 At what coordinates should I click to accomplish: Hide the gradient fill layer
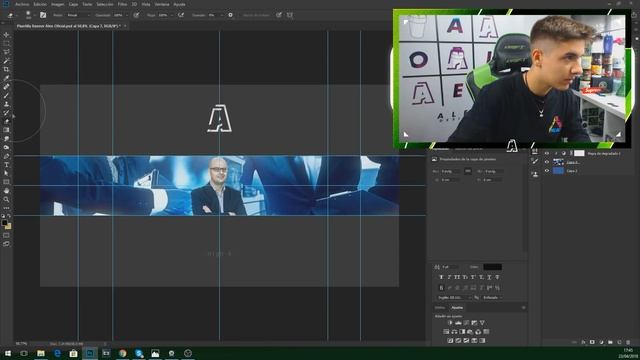pyautogui.click(x=547, y=153)
